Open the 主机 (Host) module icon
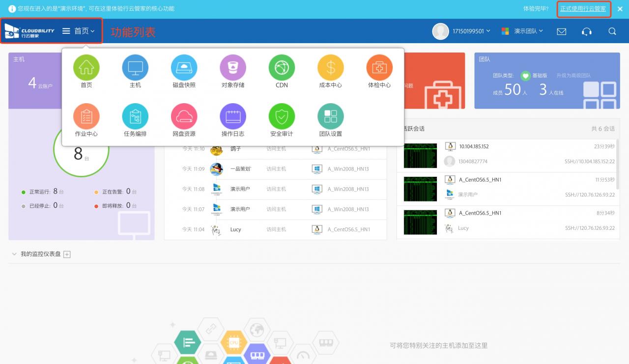Viewport: 629px width, 364px height. (135, 68)
